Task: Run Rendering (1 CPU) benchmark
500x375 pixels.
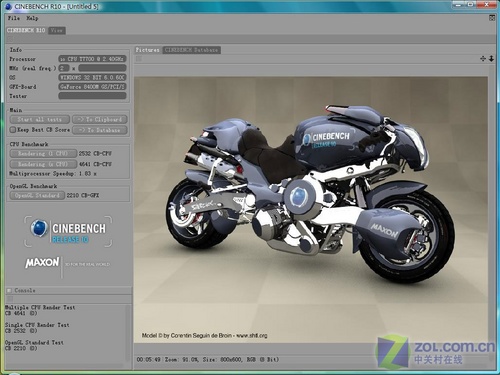Action: click(43, 154)
